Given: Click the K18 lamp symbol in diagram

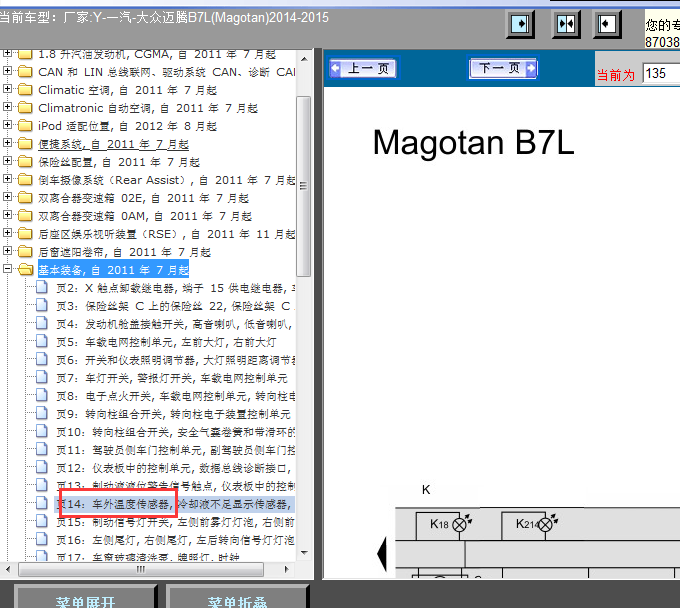Looking at the screenshot, I should point(459,525).
